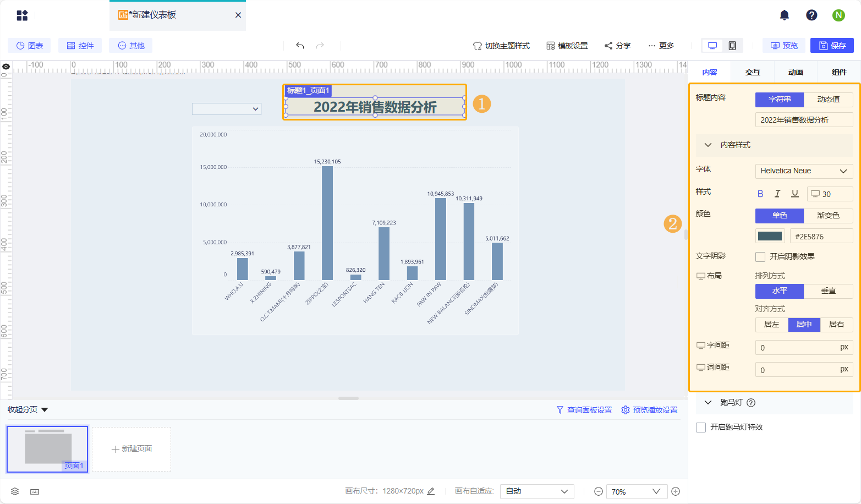Open the empty filter dropdown on canvas
Screen dimensions: 861x504
click(x=227, y=109)
